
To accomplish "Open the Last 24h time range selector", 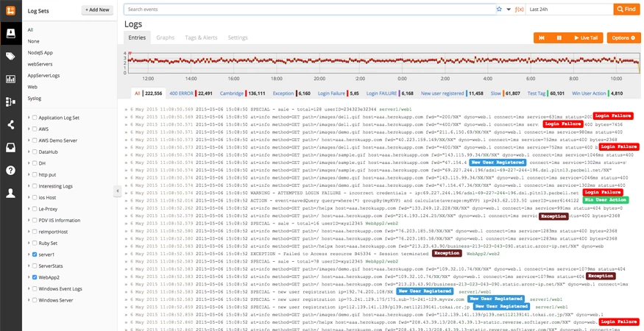I will click(569, 9).
